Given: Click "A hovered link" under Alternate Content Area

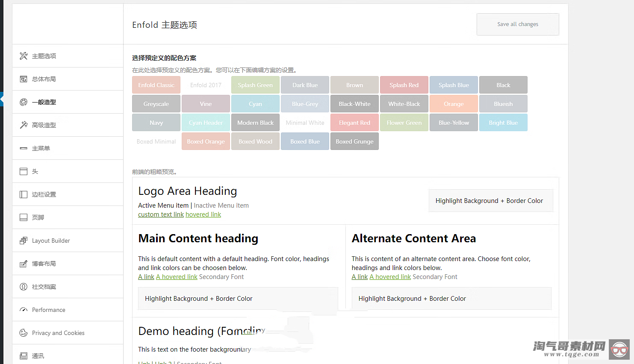Looking at the screenshot, I should coord(390,277).
